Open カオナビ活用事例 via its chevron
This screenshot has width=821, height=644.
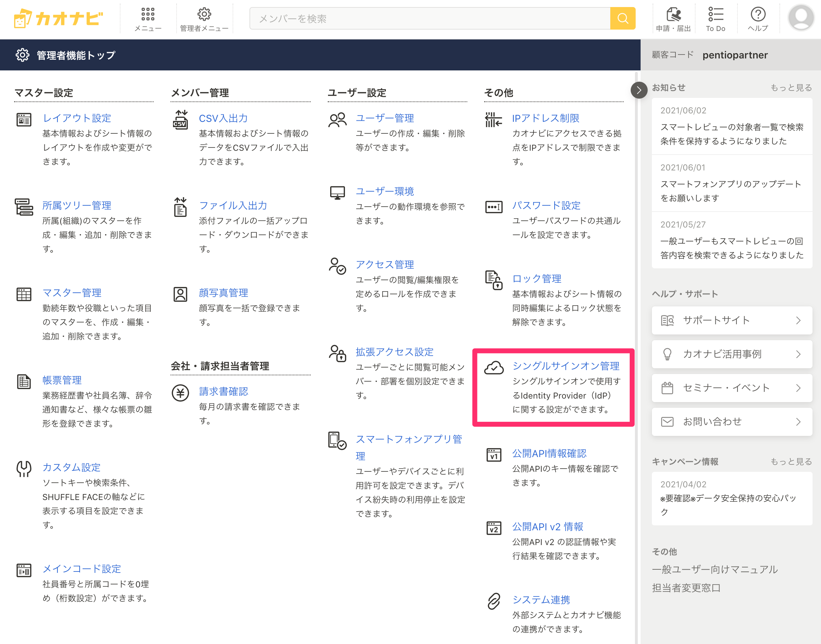pos(798,354)
